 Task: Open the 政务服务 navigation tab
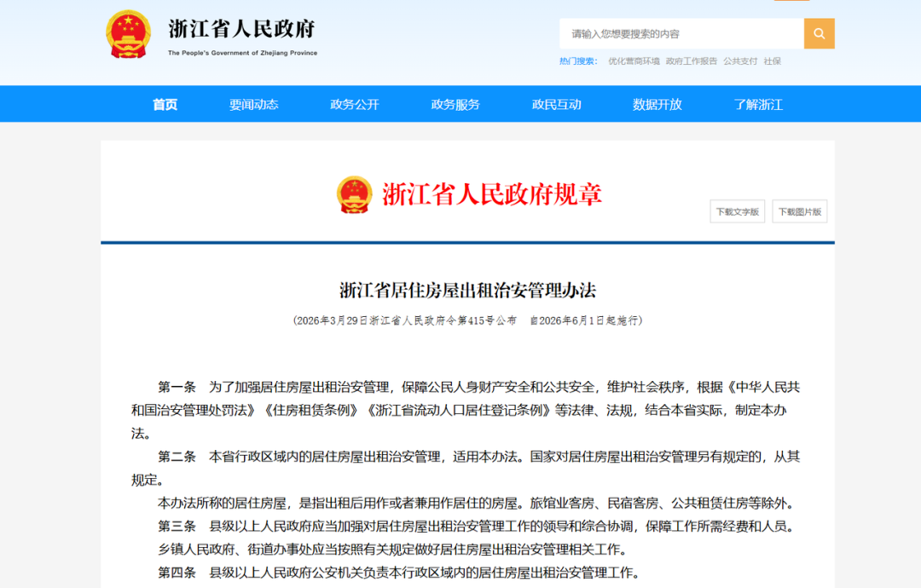click(x=455, y=105)
